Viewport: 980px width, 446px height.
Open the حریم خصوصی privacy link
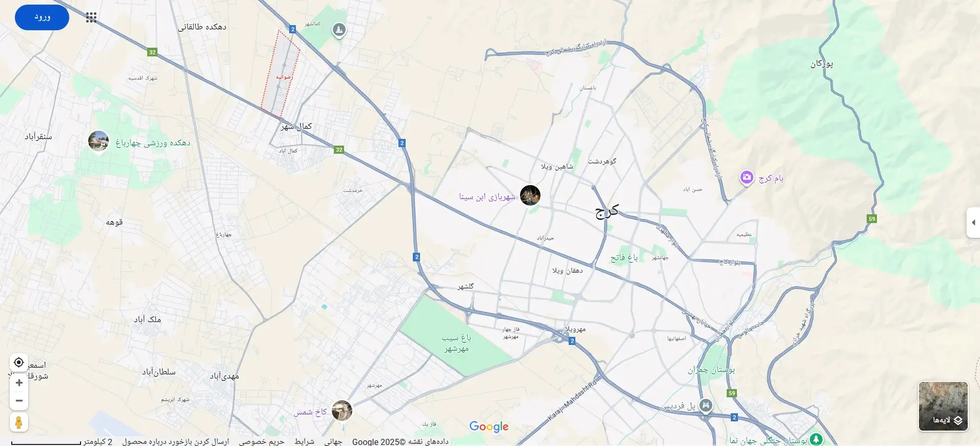coord(261,441)
